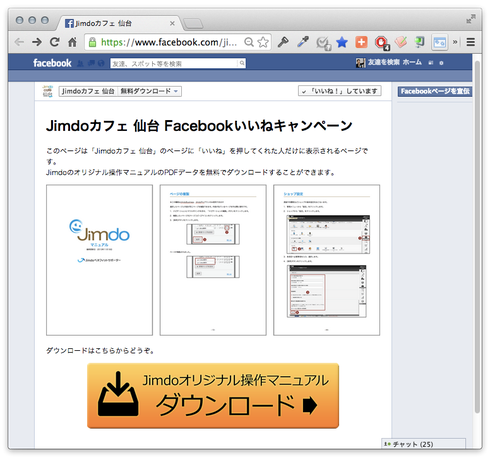Click the orange ダウンロード button
This screenshot has height=457, width=490.
pyautogui.click(x=213, y=396)
